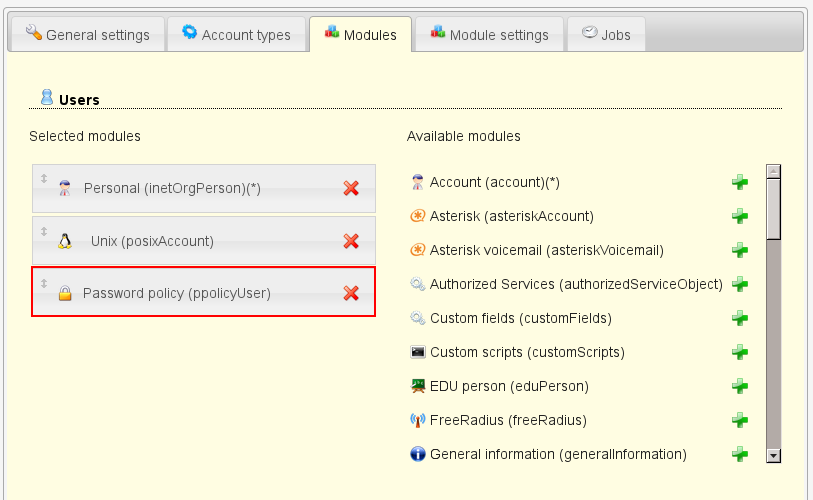Remove the Unix (posixAccount) module
813x500 pixels.
tap(351, 241)
